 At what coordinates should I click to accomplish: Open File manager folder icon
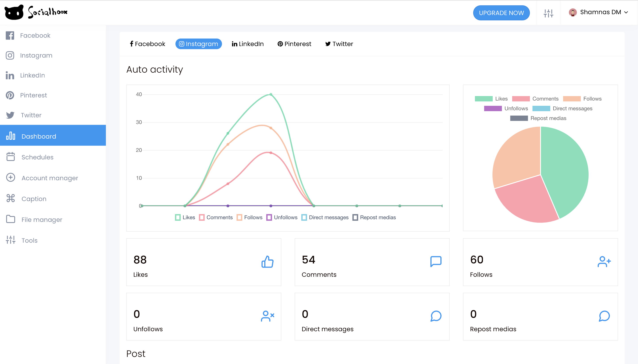(10, 219)
